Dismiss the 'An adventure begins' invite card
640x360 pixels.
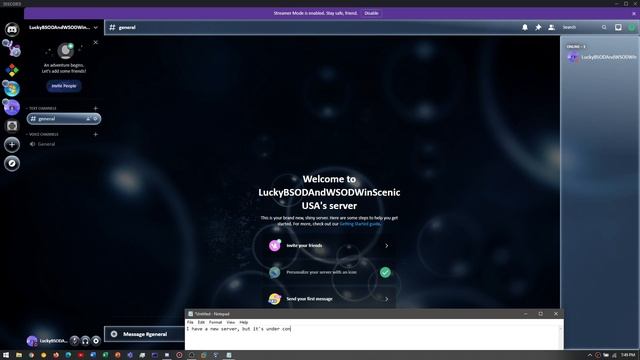point(96,42)
